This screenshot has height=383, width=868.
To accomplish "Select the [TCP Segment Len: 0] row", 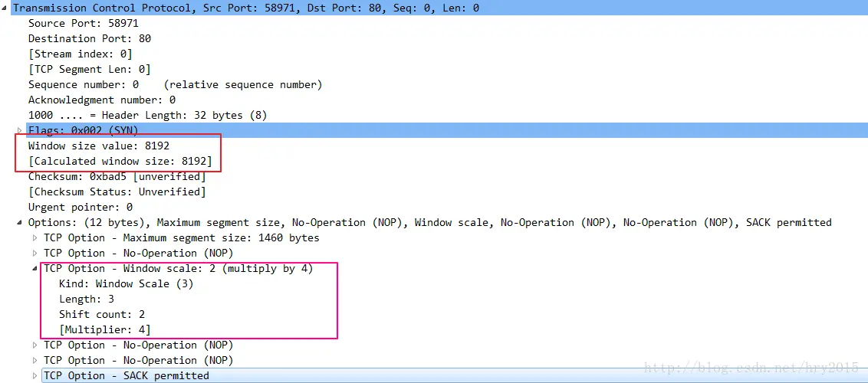I will (89, 69).
